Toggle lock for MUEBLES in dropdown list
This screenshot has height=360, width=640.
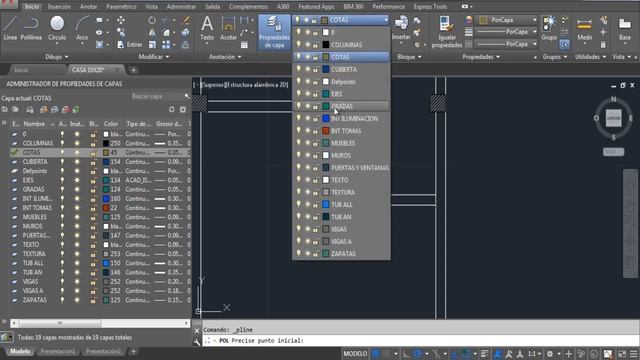(x=315, y=143)
